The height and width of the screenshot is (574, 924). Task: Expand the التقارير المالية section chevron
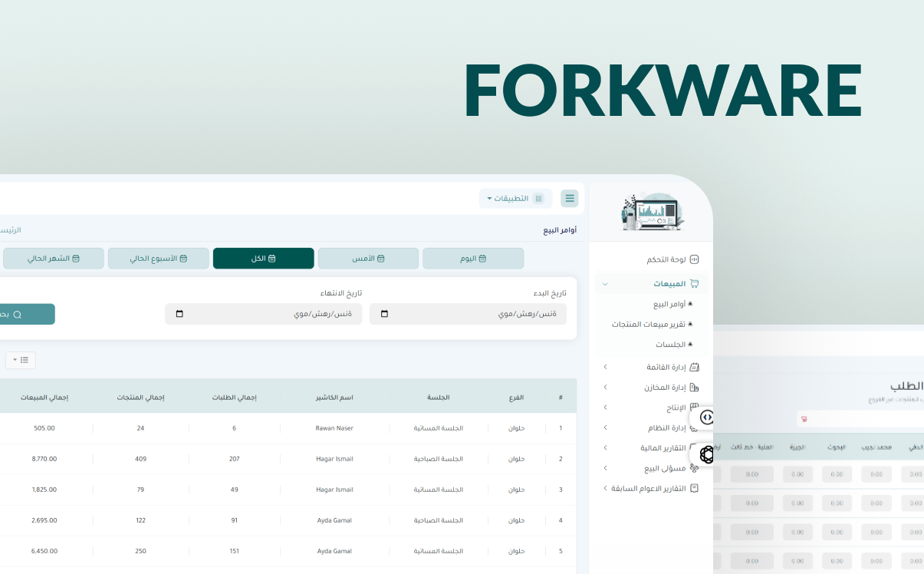[605, 447]
